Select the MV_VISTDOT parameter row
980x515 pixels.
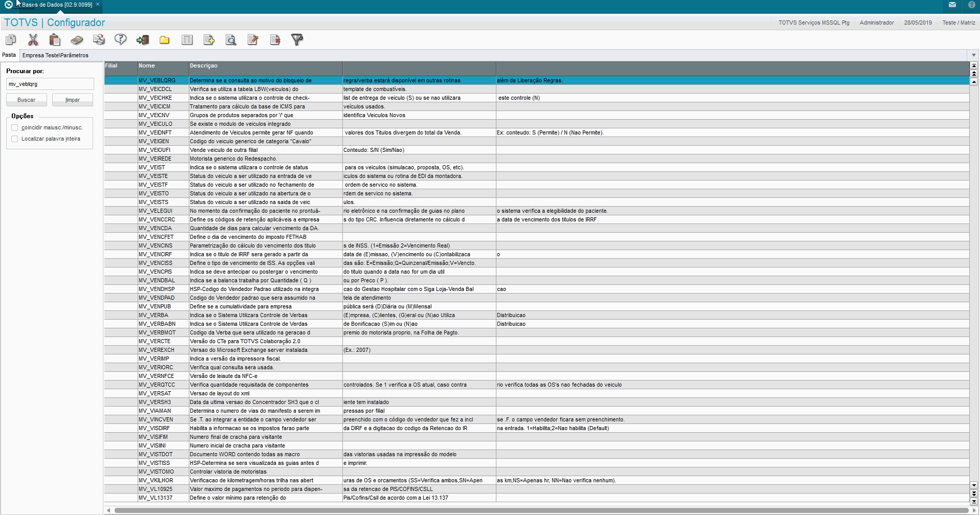point(536,454)
